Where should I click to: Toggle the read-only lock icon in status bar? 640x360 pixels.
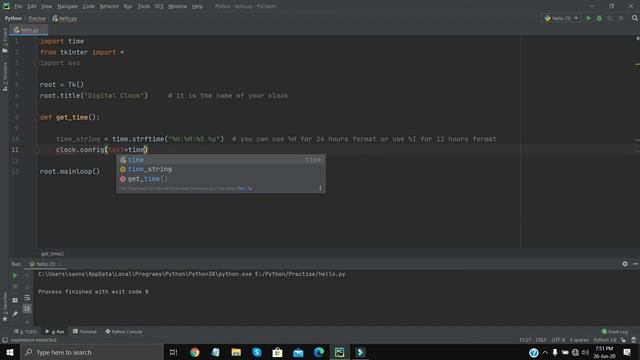[623, 340]
